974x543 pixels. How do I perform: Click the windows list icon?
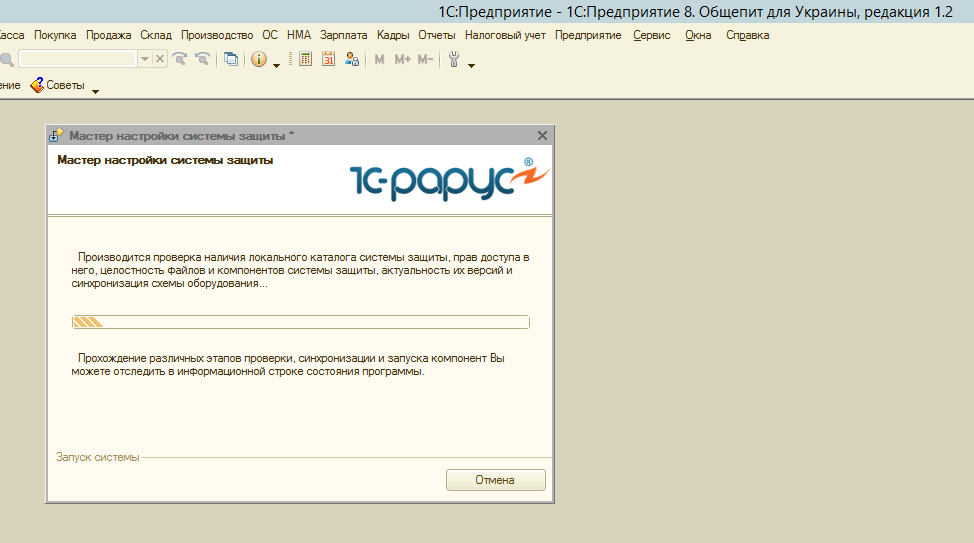[231, 59]
